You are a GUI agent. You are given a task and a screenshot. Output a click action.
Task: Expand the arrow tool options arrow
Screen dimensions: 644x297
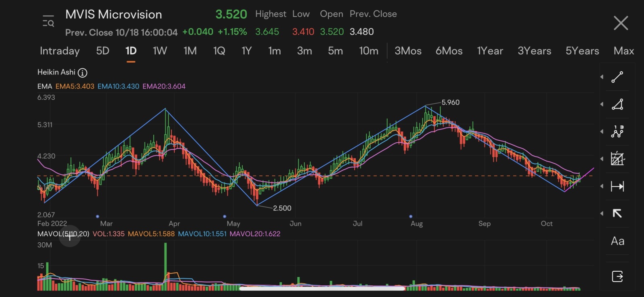click(x=602, y=213)
